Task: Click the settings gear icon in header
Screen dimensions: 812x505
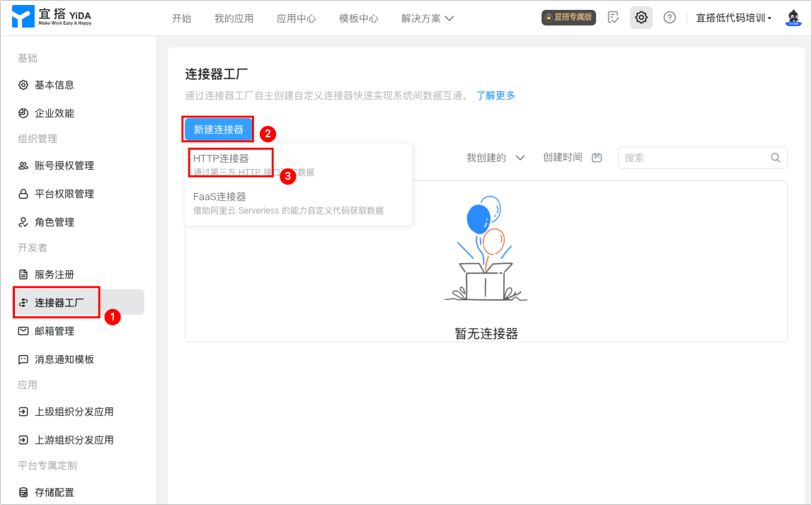Action: tap(641, 18)
